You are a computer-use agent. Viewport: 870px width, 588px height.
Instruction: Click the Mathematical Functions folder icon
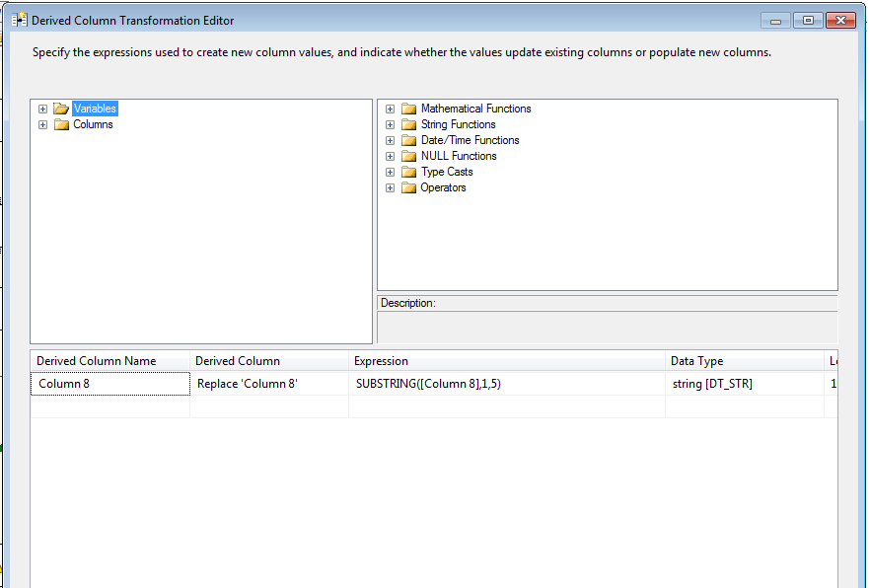(x=408, y=109)
